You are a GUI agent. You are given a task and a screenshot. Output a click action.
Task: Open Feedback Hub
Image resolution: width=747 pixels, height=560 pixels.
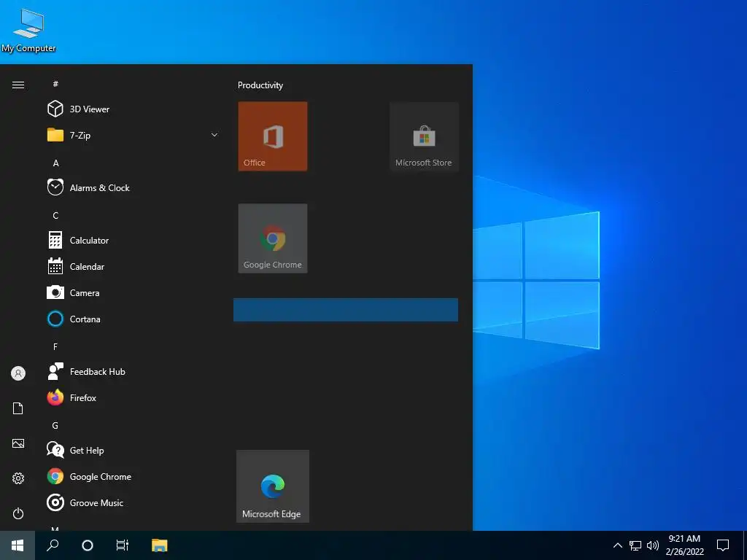click(x=133, y=371)
